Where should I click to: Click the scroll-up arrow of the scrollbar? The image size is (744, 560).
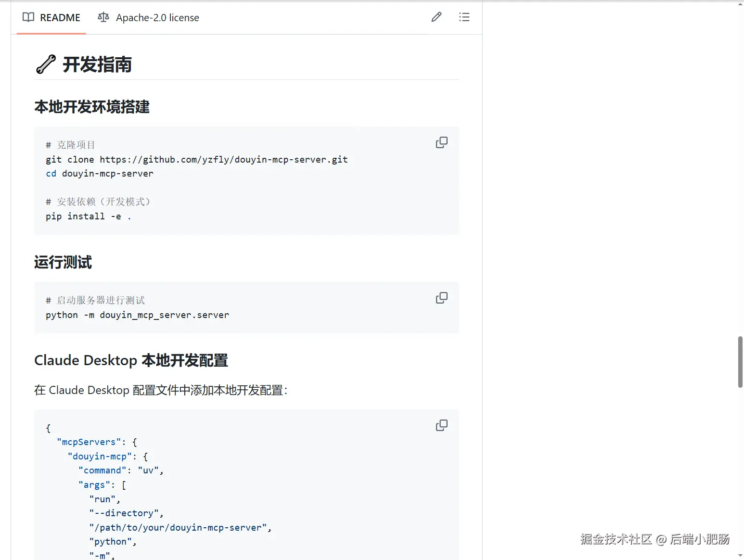[x=740, y=4]
